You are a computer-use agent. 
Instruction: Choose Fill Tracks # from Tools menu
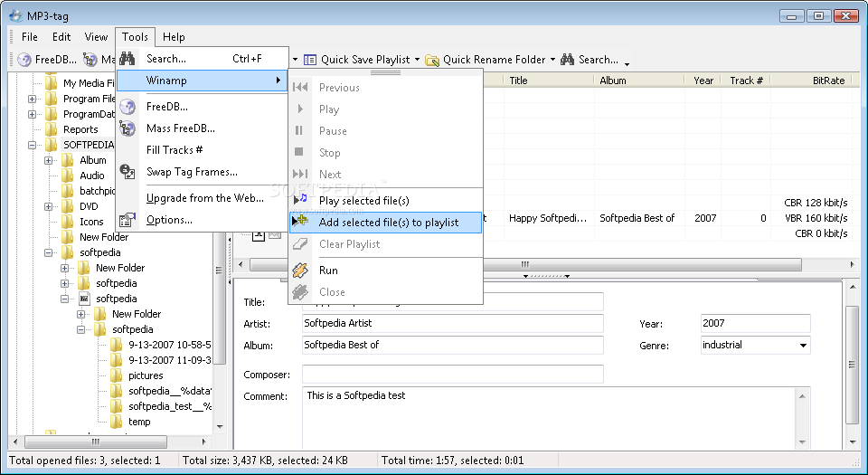(x=202, y=150)
